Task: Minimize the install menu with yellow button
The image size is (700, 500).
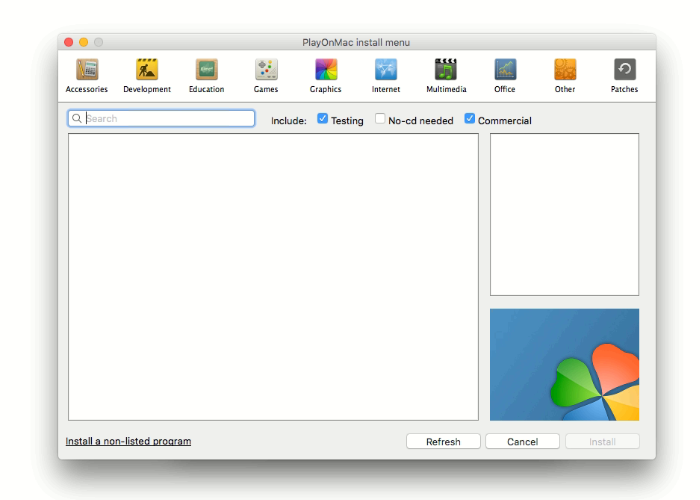Action: (x=83, y=42)
